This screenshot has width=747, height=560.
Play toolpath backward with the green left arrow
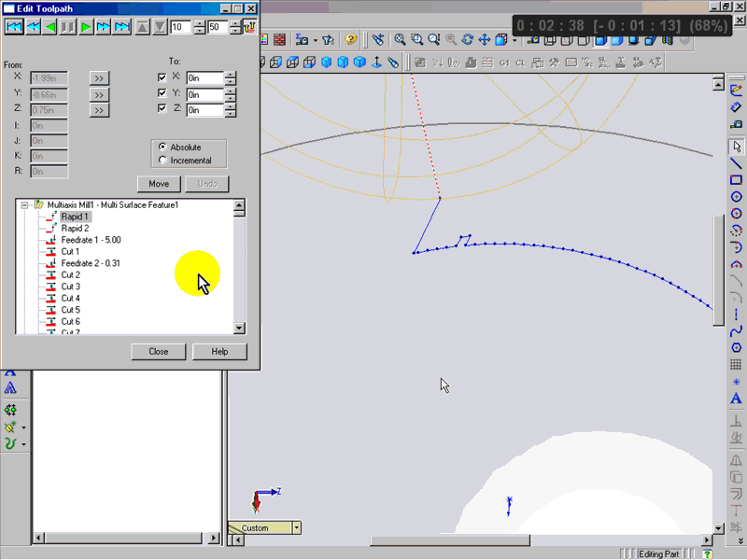click(50, 27)
